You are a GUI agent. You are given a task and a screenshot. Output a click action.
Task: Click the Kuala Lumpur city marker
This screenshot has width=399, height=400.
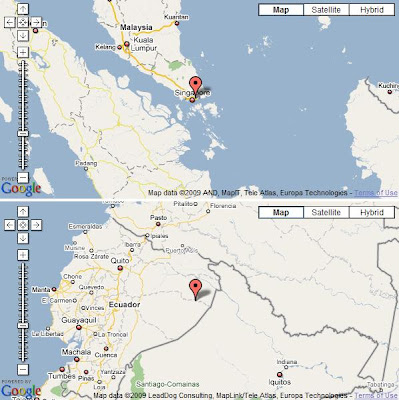pos(126,44)
